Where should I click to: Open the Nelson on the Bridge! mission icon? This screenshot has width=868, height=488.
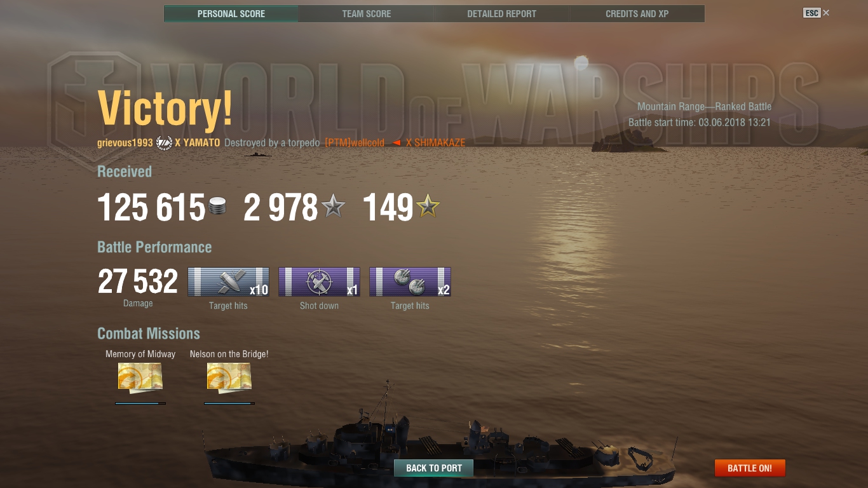229,376
